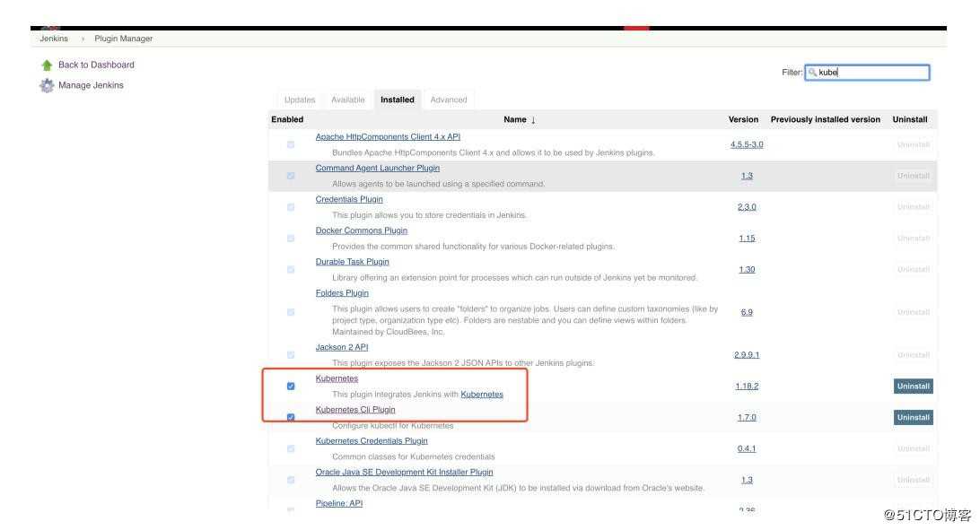Click the Version column header
This screenshot has height=530, width=980.
[743, 120]
